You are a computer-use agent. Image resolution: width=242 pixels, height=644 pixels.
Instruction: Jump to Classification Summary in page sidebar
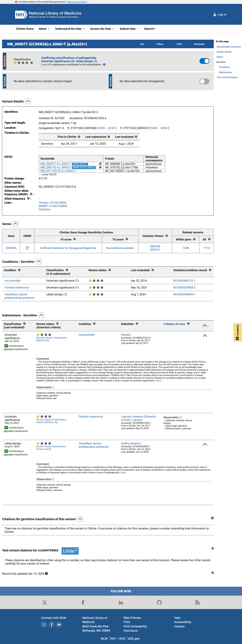tap(229, 47)
